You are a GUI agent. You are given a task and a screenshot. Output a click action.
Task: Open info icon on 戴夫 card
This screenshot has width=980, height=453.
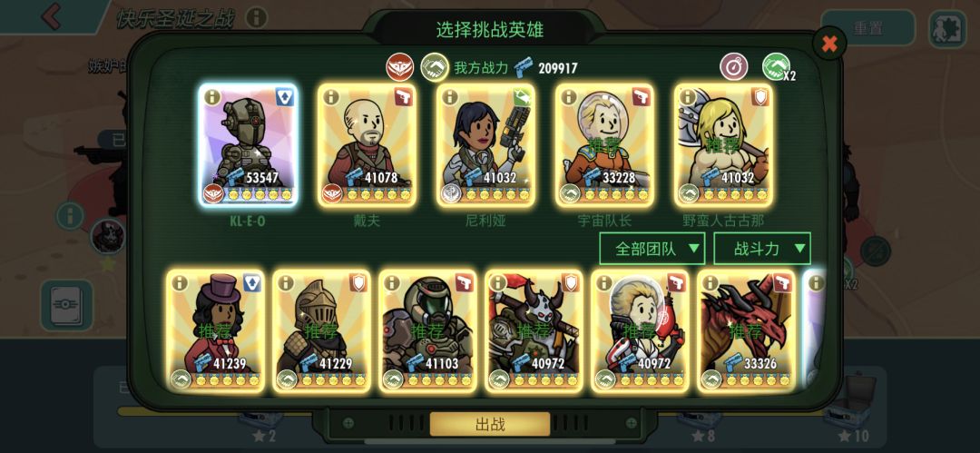click(331, 97)
